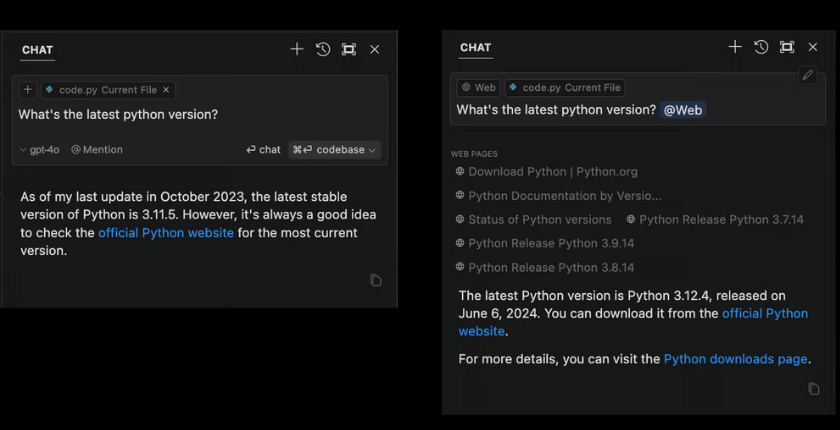Expand the codebase submit dropdown chevron
The width and height of the screenshot is (840, 430).
(x=373, y=150)
